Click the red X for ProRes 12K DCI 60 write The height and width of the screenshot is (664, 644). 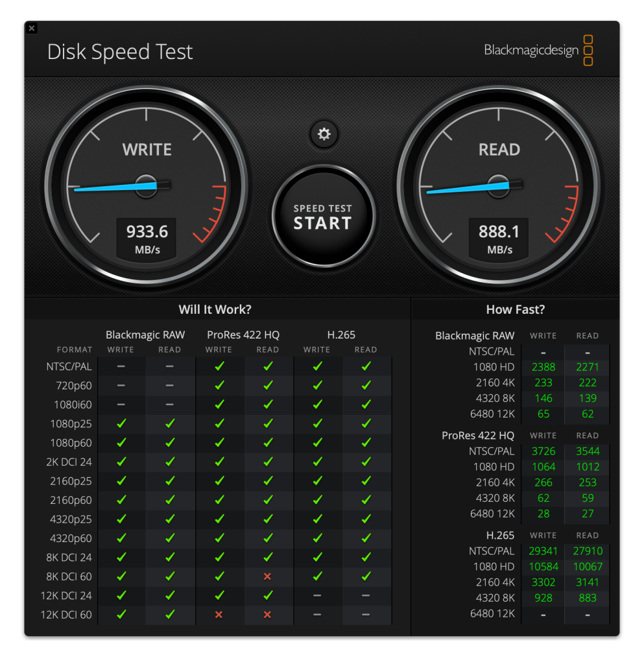click(219, 615)
